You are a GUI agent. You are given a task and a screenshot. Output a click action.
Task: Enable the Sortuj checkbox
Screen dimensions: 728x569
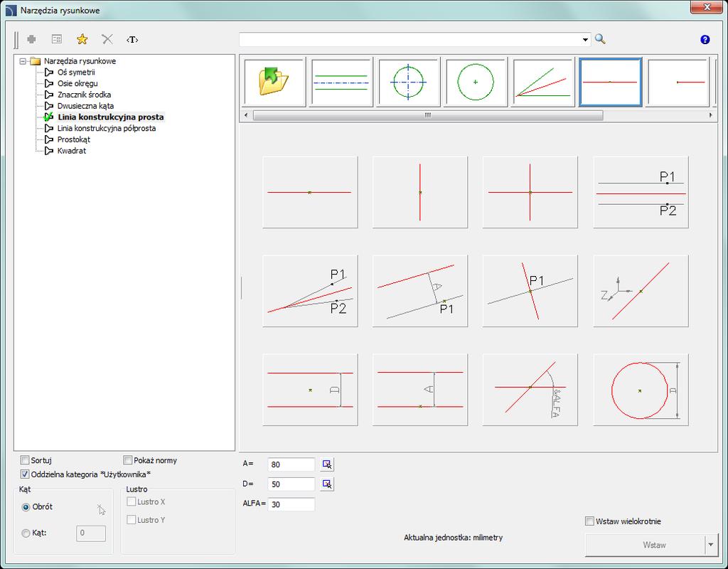click(25, 460)
